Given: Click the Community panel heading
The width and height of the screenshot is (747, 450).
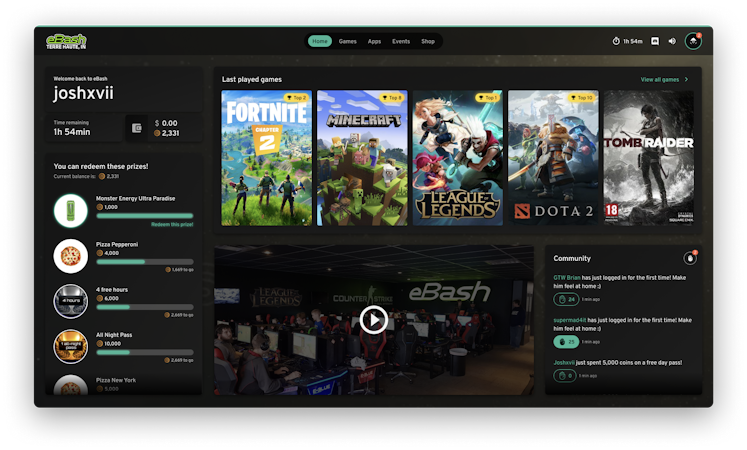Looking at the screenshot, I should [x=572, y=258].
